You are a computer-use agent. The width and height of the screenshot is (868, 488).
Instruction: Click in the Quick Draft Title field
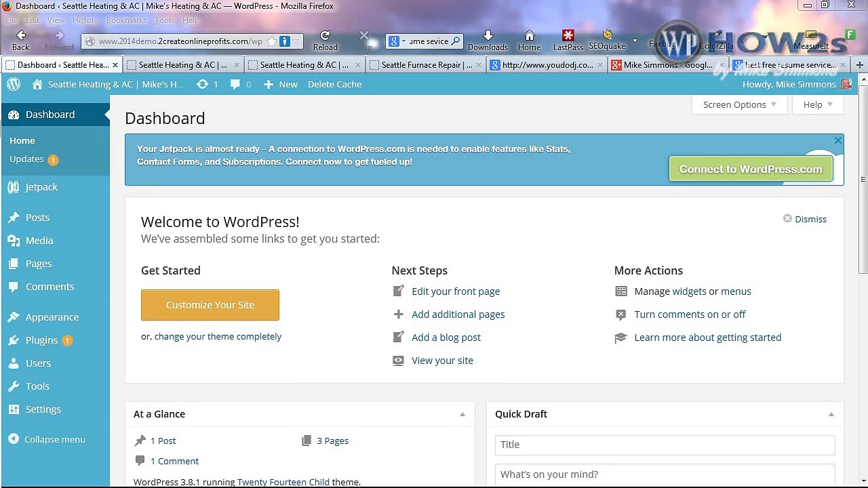tap(665, 445)
